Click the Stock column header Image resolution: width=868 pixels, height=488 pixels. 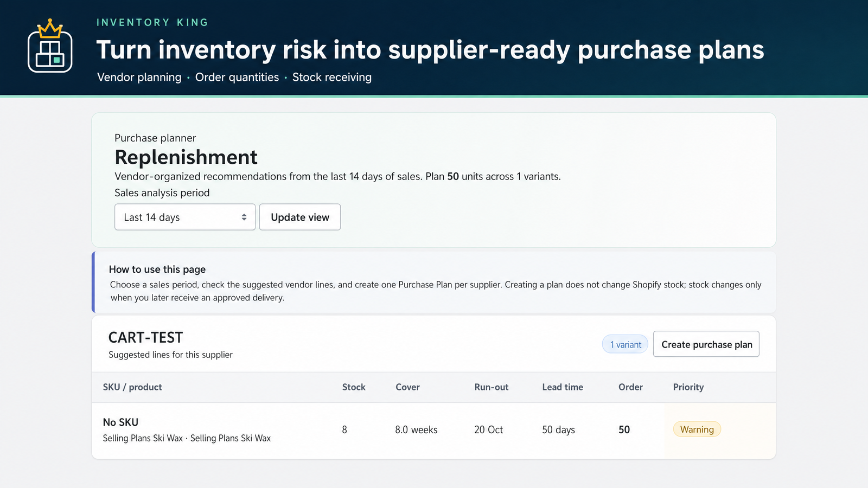coord(354,387)
